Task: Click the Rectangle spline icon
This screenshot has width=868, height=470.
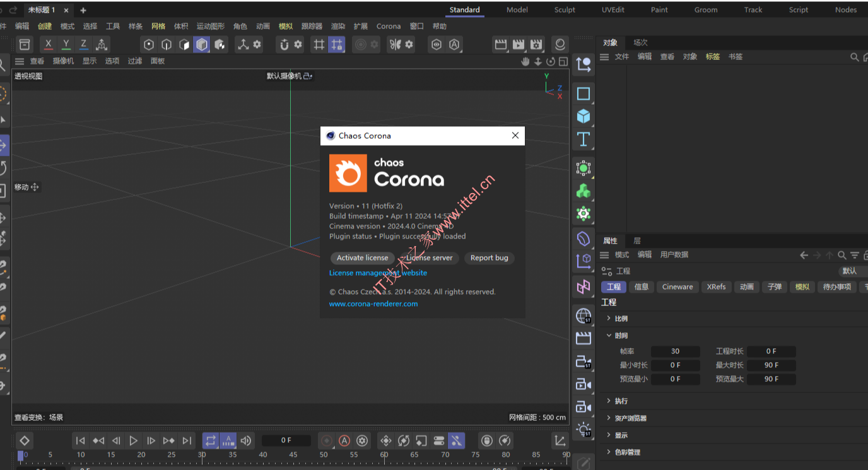Action: click(584, 93)
